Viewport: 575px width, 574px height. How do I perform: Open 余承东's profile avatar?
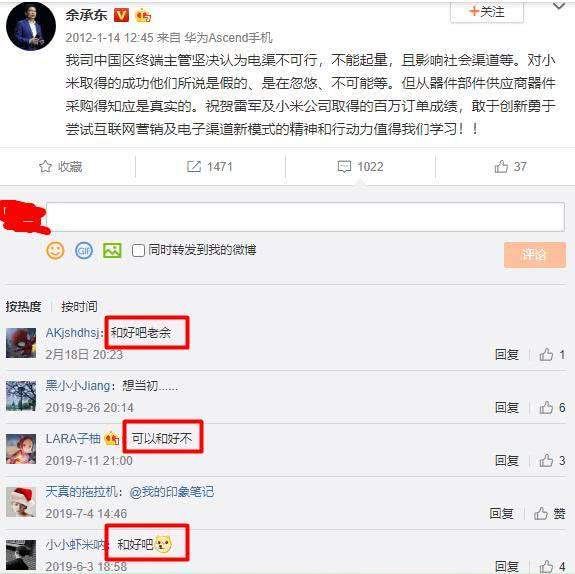(31, 28)
